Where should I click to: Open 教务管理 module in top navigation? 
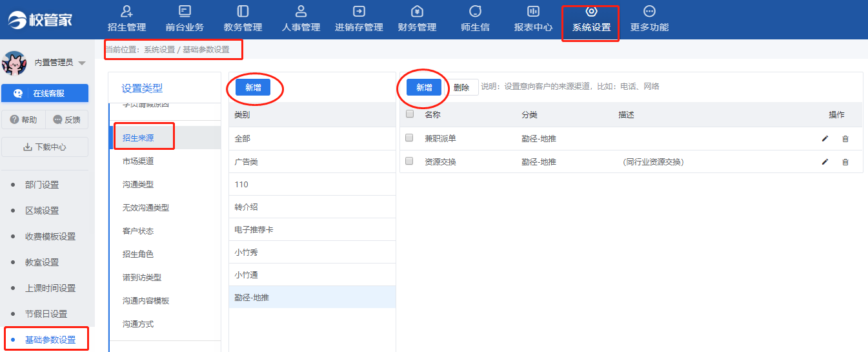pos(243,19)
